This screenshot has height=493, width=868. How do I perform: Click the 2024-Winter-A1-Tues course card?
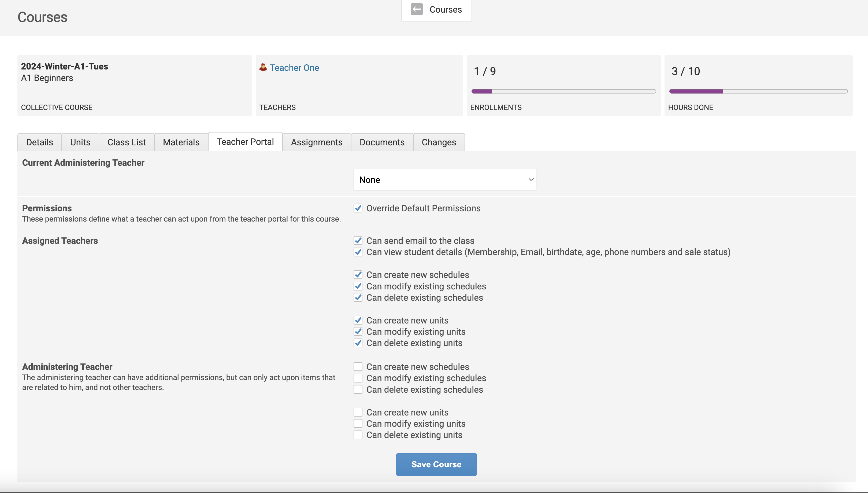point(135,85)
